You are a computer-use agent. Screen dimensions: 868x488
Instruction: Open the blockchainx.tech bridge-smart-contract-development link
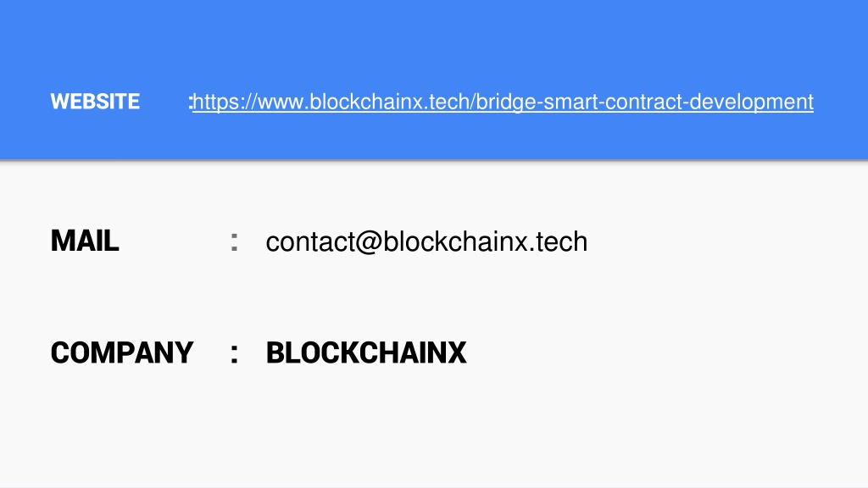click(x=504, y=103)
